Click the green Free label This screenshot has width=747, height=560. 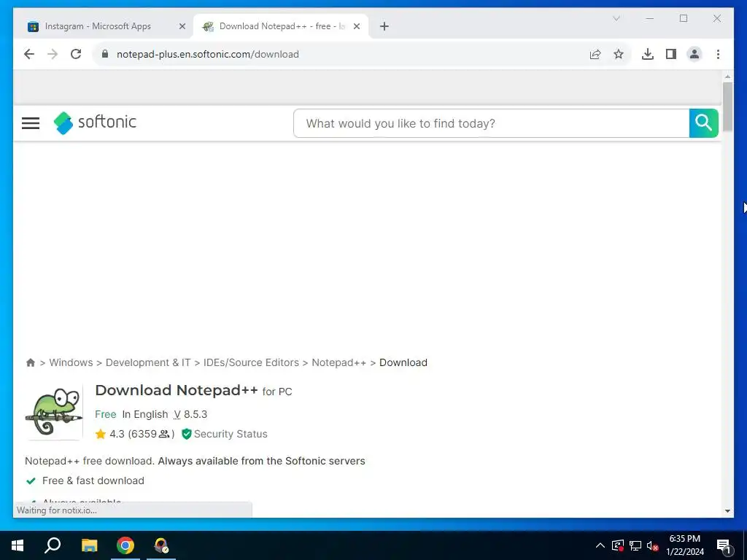tap(105, 414)
